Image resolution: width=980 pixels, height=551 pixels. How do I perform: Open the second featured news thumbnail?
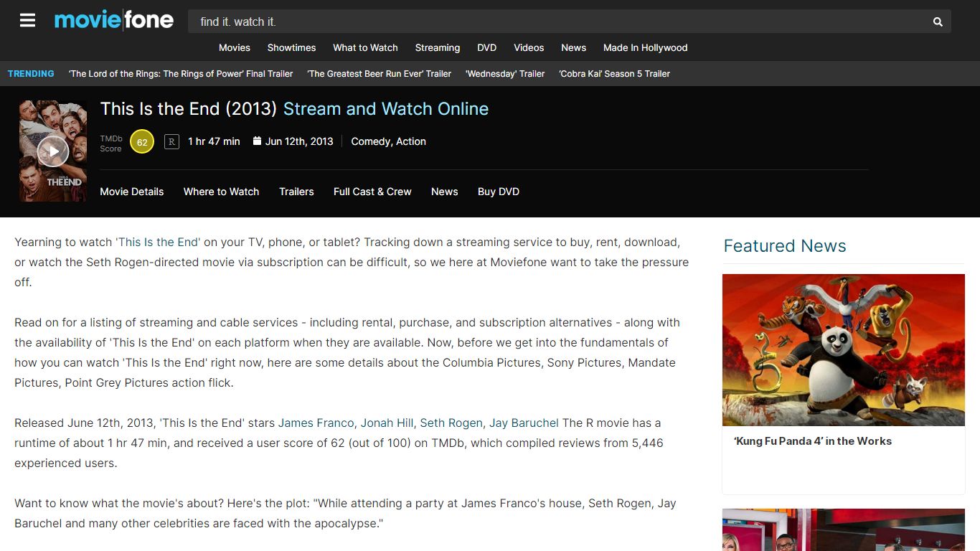tap(844, 529)
